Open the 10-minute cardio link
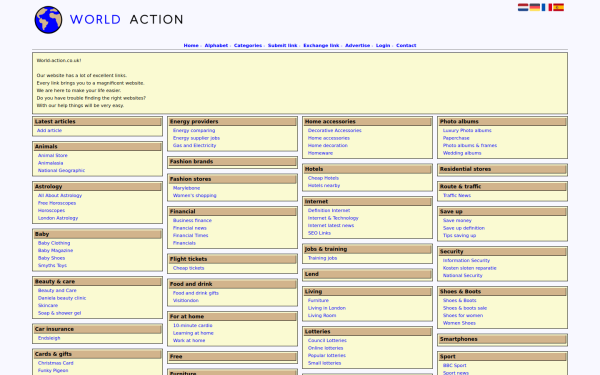Viewport: 600px width, 375px height. click(x=192, y=325)
